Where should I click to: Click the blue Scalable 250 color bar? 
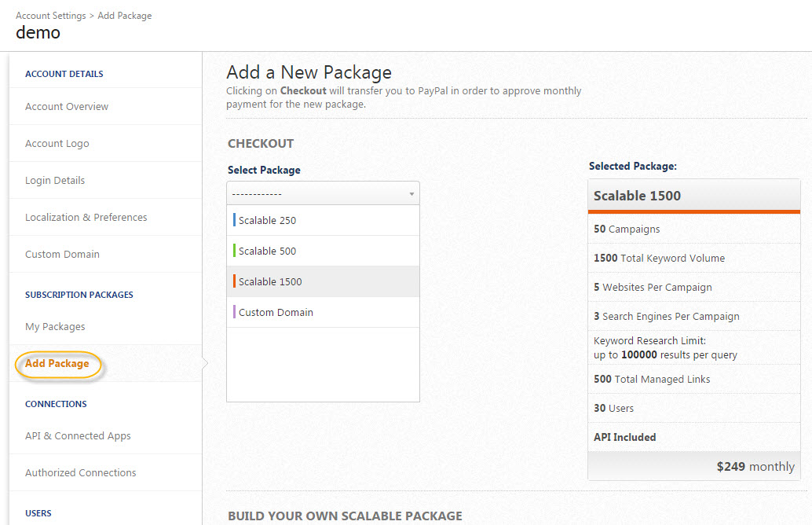coord(234,220)
